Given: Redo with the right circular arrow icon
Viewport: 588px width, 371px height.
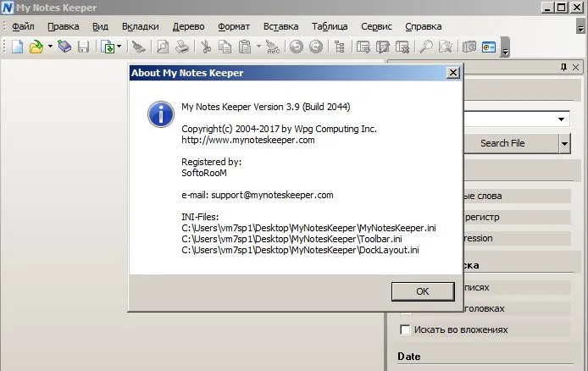Looking at the screenshot, I should (316, 47).
